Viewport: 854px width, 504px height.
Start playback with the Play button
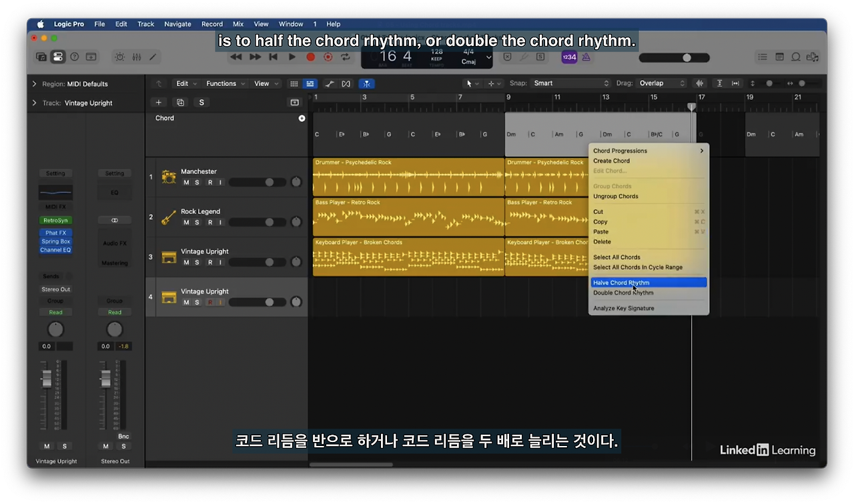pos(292,57)
